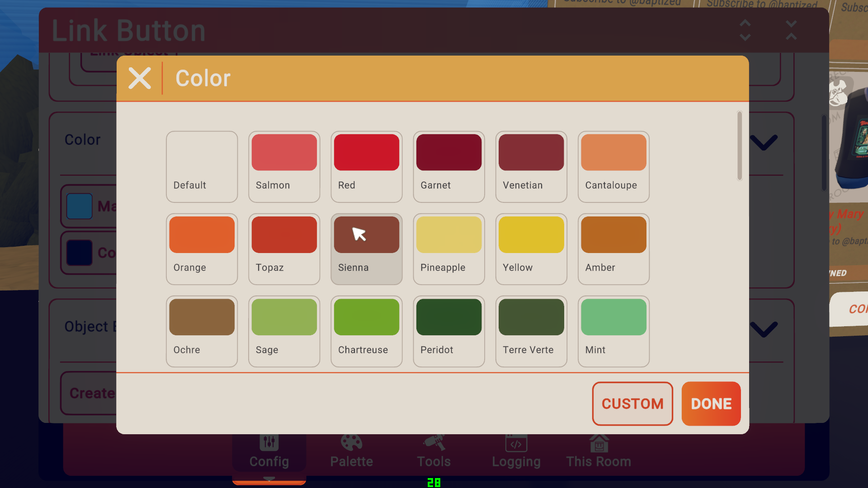Image resolution: width=868 pixels, height=488 pixels.
Task: Expand the Color section chevron
Action: point(764,142)
